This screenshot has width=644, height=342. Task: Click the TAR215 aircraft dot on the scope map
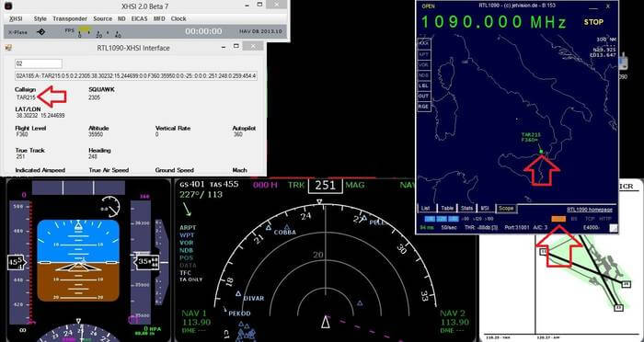541,152
